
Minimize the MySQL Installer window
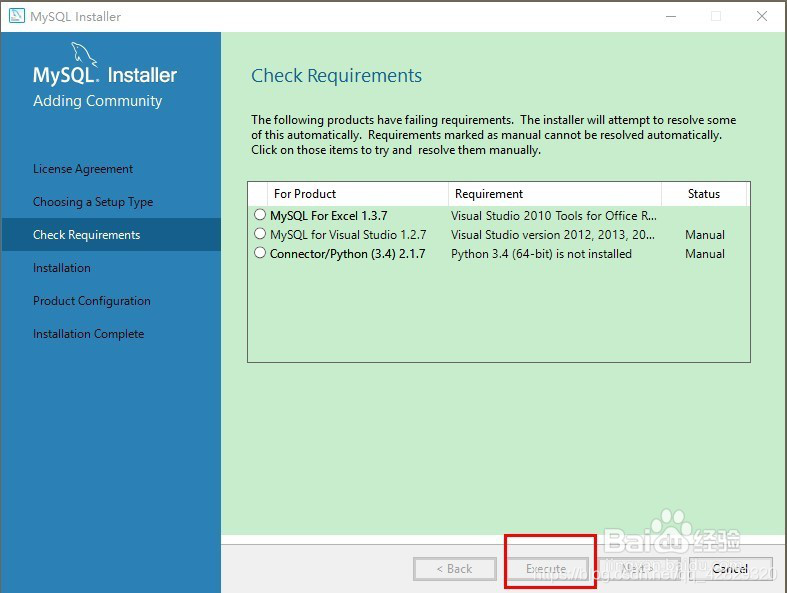pos(671,17)
